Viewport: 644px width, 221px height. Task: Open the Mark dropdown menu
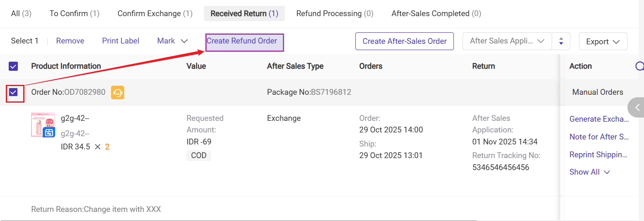(x=172, y=41)
